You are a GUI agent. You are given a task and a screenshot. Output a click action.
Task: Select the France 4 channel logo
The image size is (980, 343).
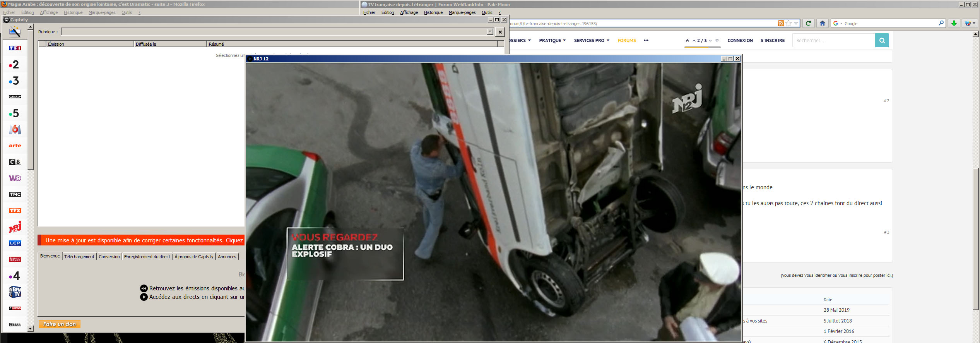(x=14, y=276)
